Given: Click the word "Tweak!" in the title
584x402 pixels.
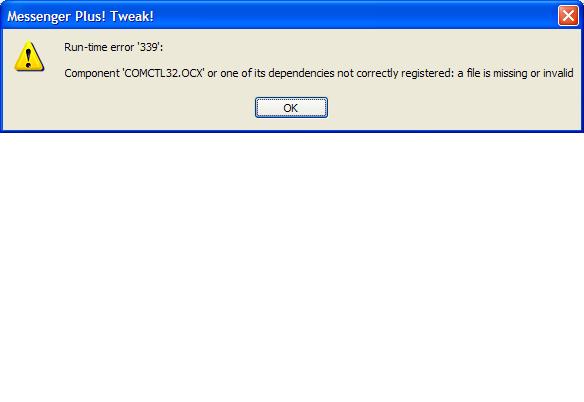Looking at the screenshot, I should click(132, 16).
